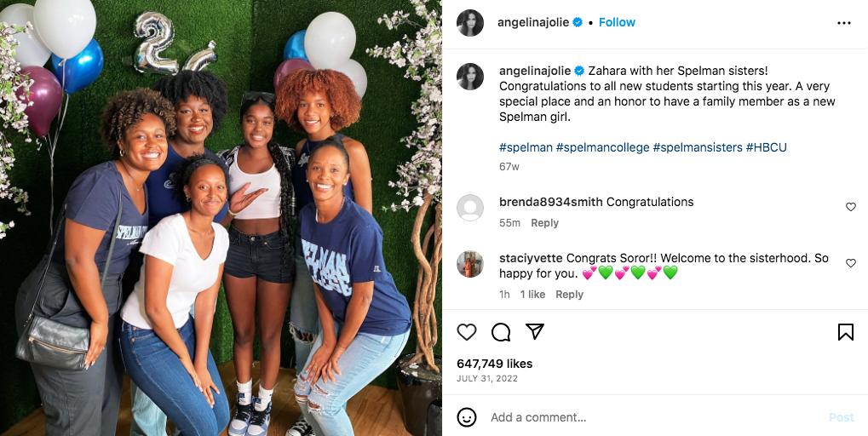Save the post with the bookmark icon
The width and height of the screenshot is (868, 436).
845,332
